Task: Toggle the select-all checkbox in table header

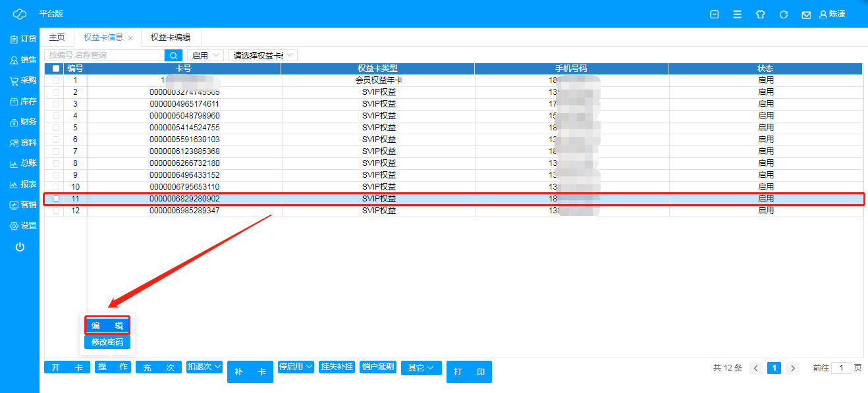Action: point(56,68)
